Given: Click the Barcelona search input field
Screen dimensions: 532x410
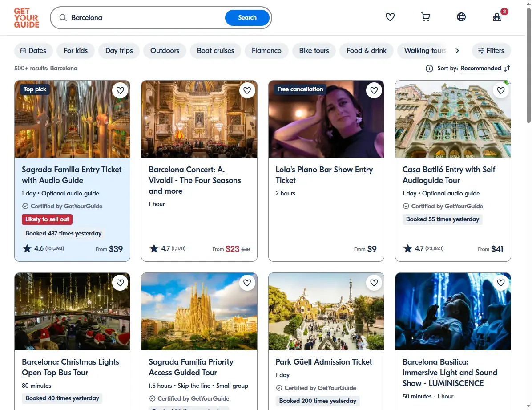Looking at the screenshot, I should pos(146,18).
